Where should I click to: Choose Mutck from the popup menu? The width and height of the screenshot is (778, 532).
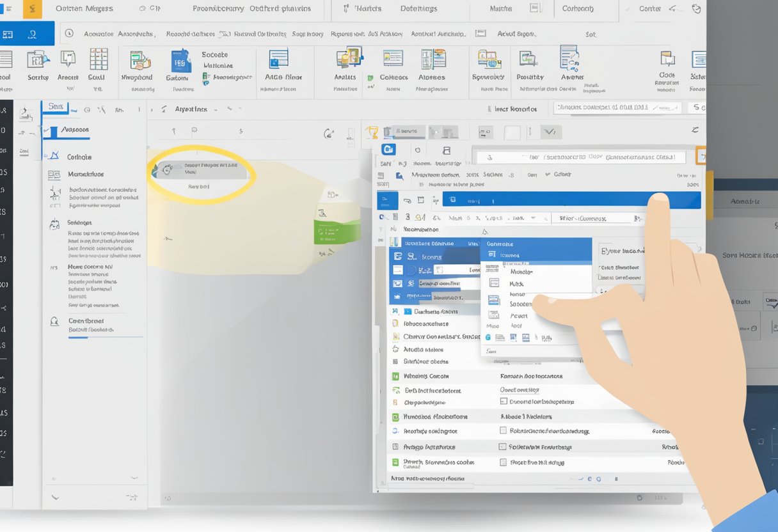click(x=517, y=283)
